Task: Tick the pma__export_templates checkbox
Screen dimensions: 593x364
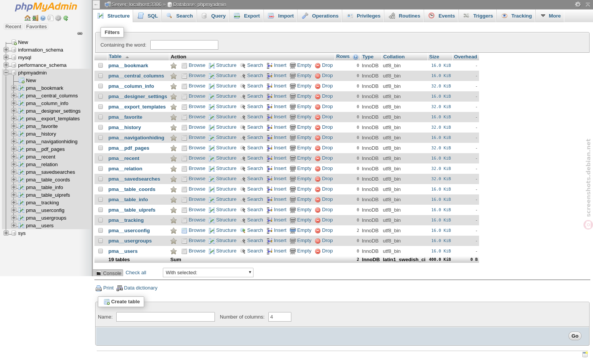Action: coord(101,107)
